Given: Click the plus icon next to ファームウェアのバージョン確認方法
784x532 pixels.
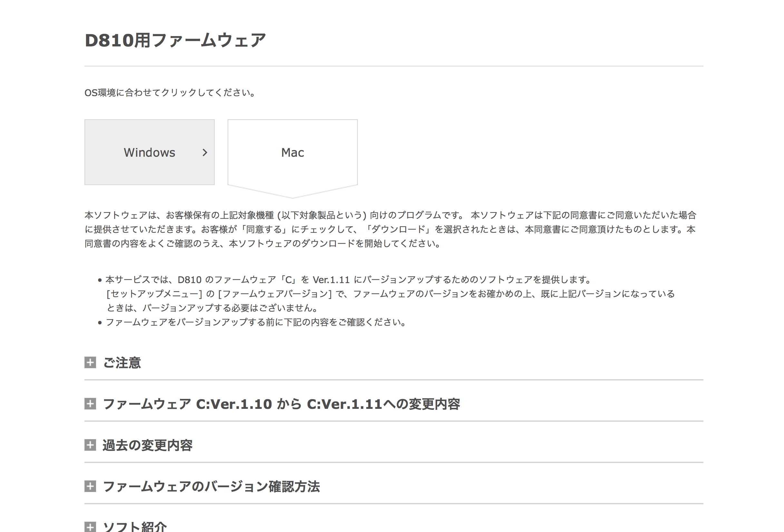Looking at the screenshot, I should pyautogui.click(x=90, y=487).
